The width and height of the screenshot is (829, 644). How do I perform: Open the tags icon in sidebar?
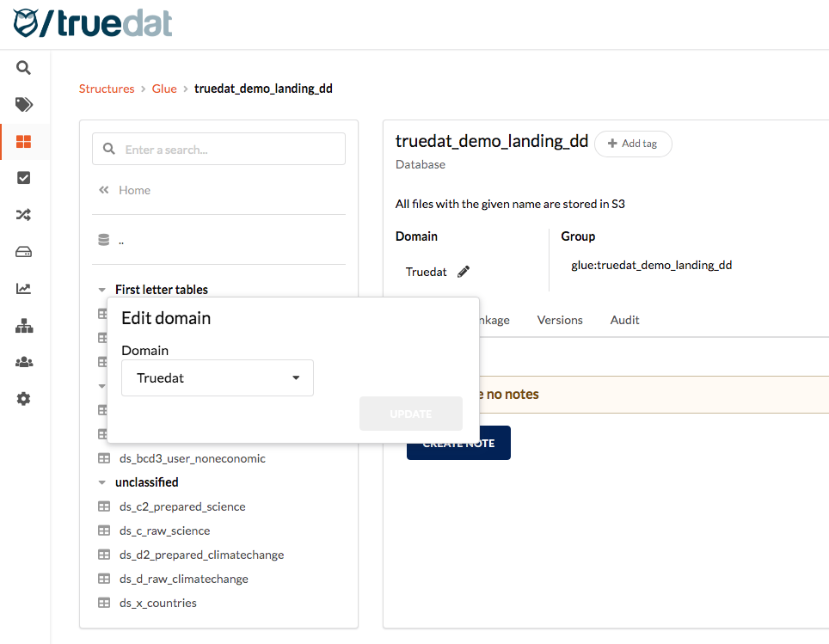point(24,105)
